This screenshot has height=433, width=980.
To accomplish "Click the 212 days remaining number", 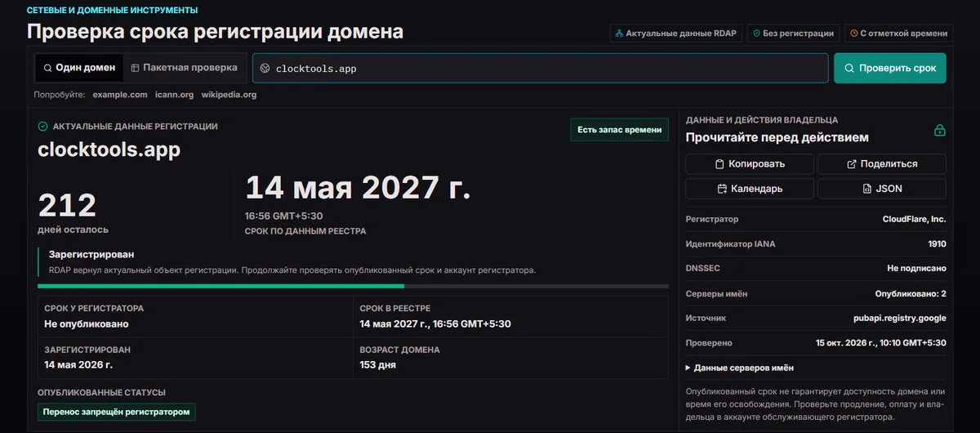I will [x=68, y=205].
